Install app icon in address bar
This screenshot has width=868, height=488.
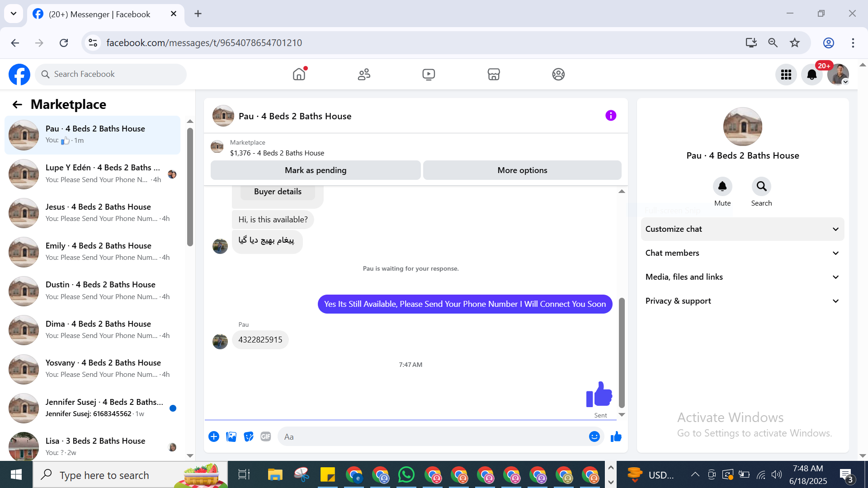(x=751, y=43)
